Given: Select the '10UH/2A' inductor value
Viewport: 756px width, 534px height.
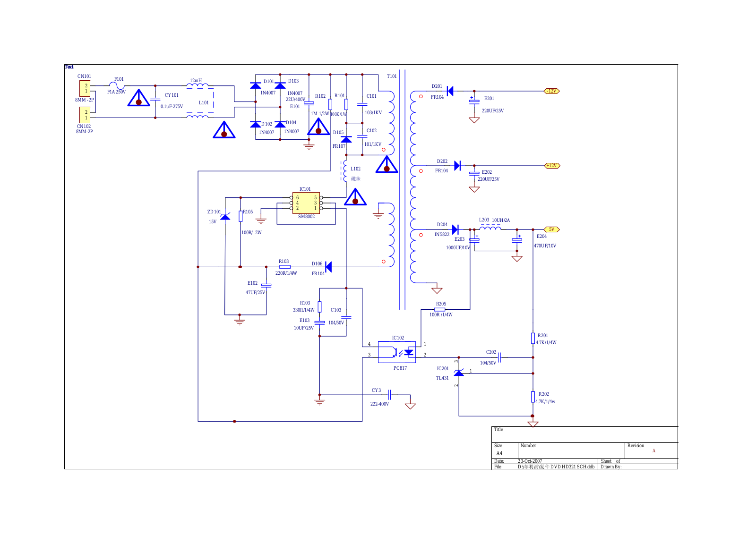Looking at the screenshot, I should 501,220.
